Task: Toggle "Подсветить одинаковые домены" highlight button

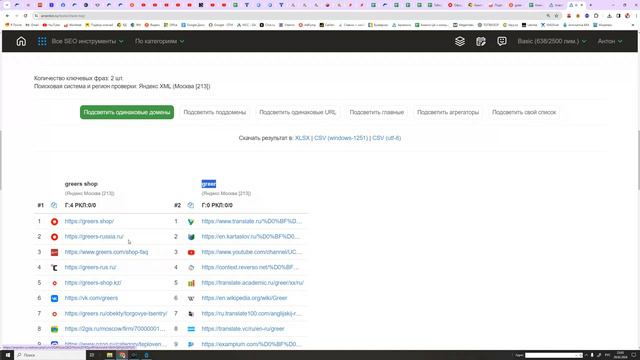Action: pyautogui.click(x=127, y=112)
